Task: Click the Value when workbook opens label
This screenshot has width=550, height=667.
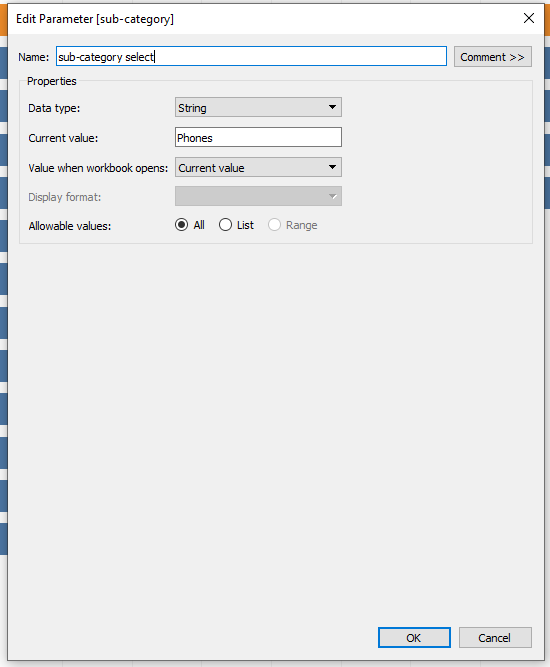Action: click(x=98, y=168)
